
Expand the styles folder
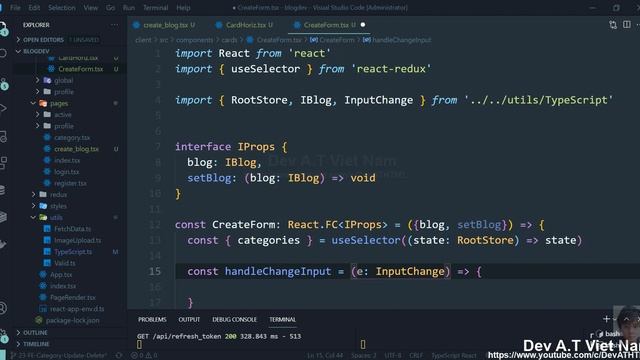pyautogui.click(x=58, y=206)
